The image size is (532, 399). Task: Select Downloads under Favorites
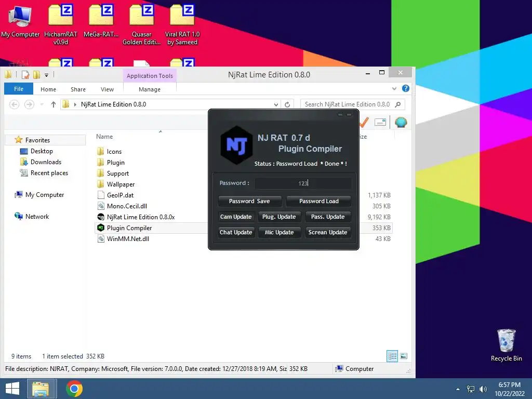pos(41,162)
